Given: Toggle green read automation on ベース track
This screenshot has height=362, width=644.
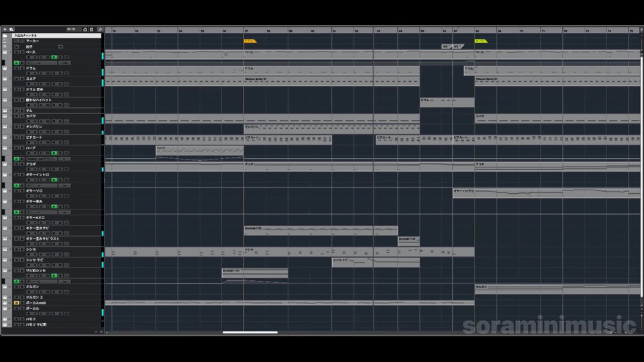Looking at the screenshot, I should (54, 57).
